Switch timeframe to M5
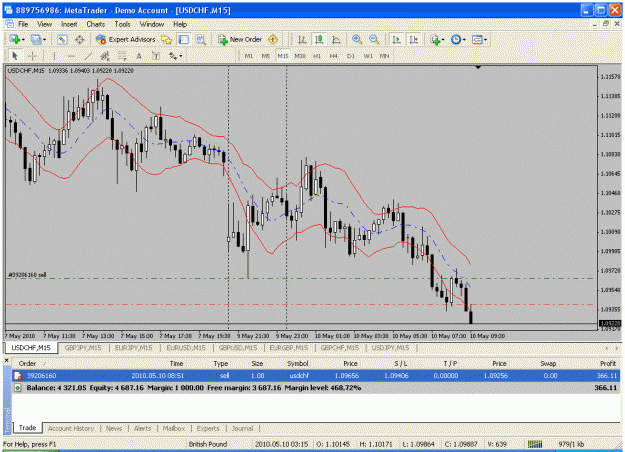 pyautogui.click(x=265, y=56)
